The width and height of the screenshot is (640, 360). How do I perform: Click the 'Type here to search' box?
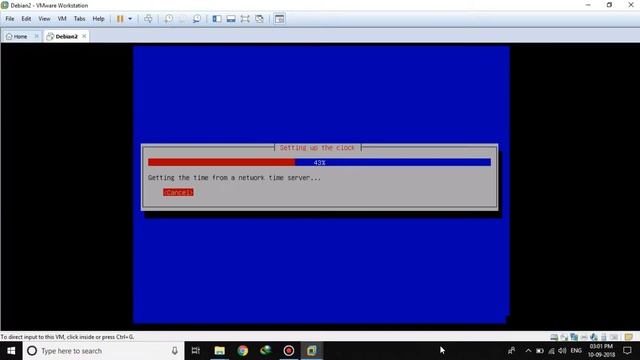(103, 351)
